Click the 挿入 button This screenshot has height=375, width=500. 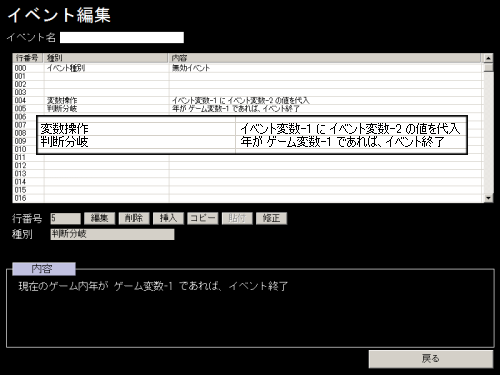coord(168,218)
